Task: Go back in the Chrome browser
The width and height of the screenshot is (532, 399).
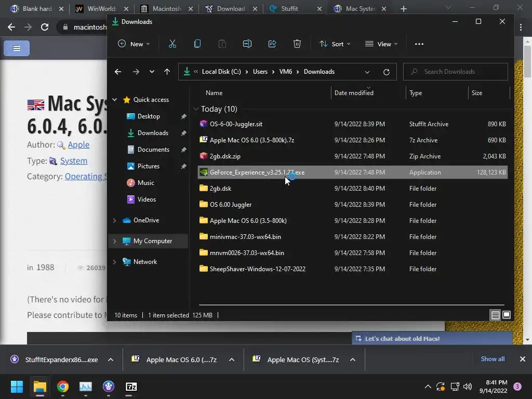Action: tap(11, 27)
